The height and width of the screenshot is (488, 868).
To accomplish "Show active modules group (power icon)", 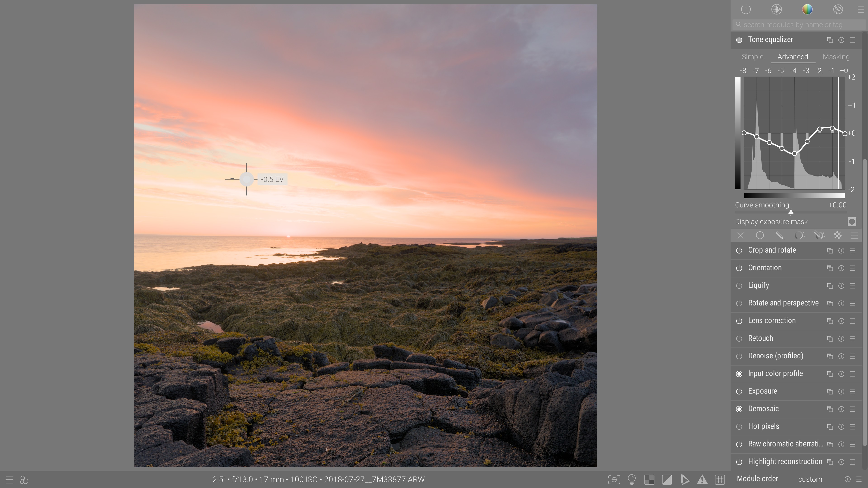I will click(x=746, y=9).
